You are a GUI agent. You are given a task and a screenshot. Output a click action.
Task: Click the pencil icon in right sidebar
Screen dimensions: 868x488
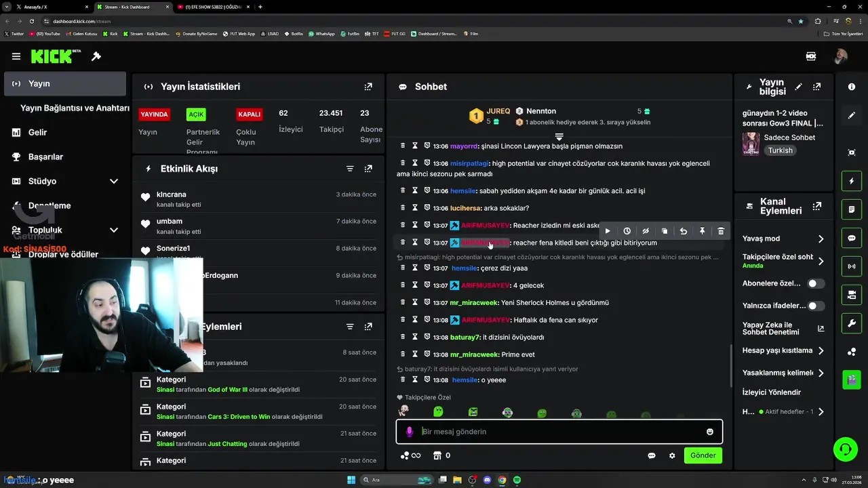pyautogui.click(x=852, y=115)
